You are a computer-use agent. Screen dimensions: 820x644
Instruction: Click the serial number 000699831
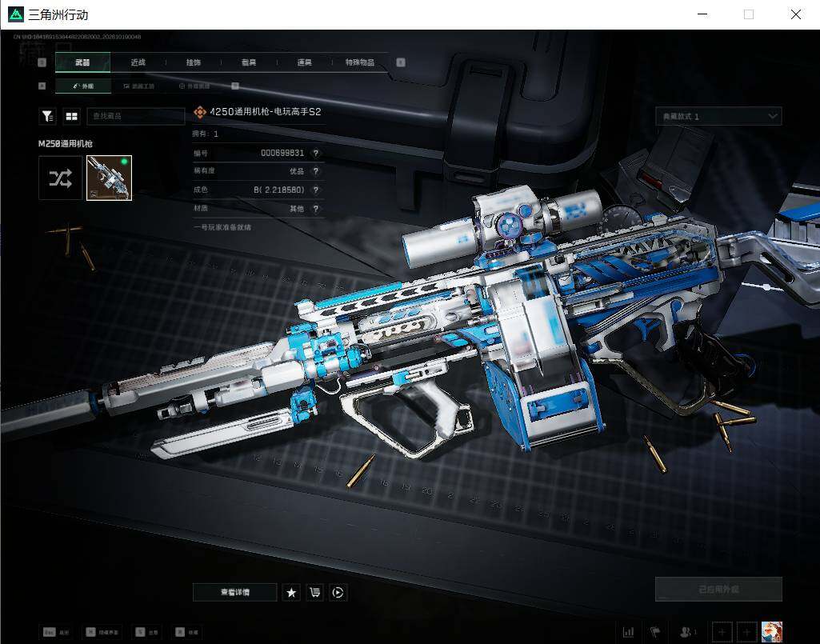[282, 153]
